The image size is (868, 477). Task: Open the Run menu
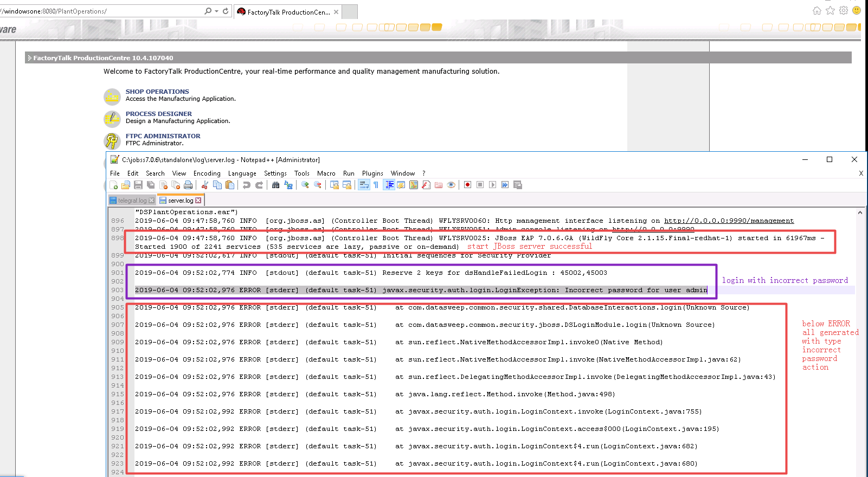click(x=349, y=173)
